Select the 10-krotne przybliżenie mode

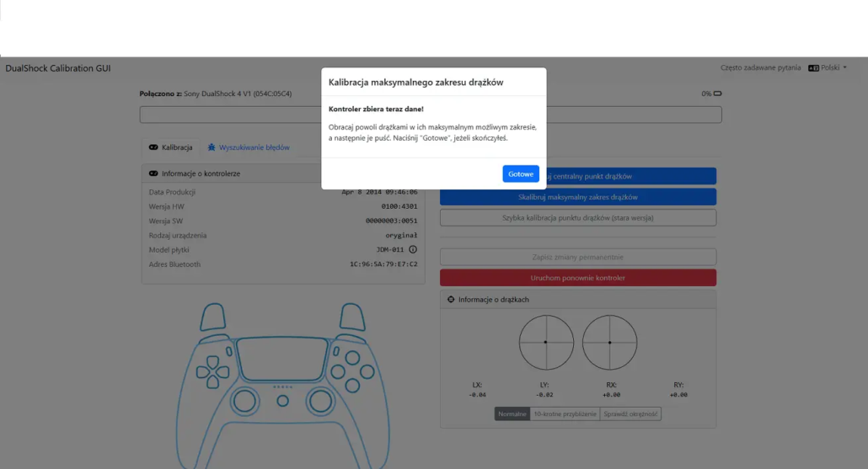pyautogui.click(x=565, y=413)
